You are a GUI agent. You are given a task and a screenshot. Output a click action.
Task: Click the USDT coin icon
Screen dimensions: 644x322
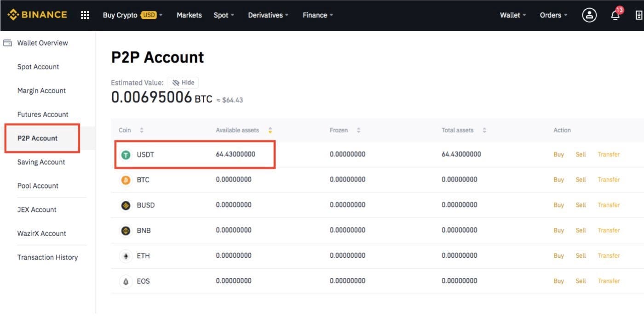click(x=126, y=155)
